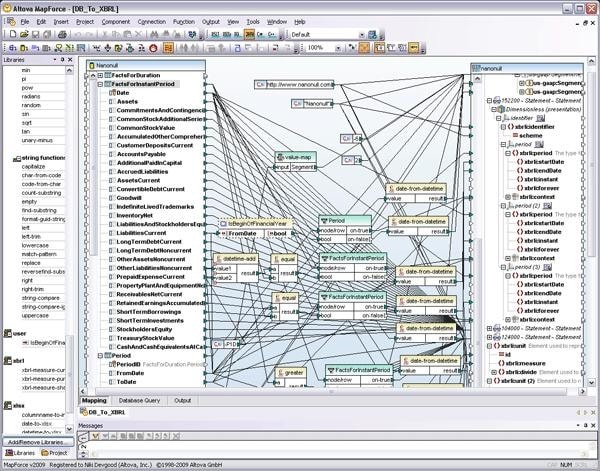The image size is (600, 471).
Task: Toggle the highlighted button after orange zoom toggle
Action: point(379,48)
